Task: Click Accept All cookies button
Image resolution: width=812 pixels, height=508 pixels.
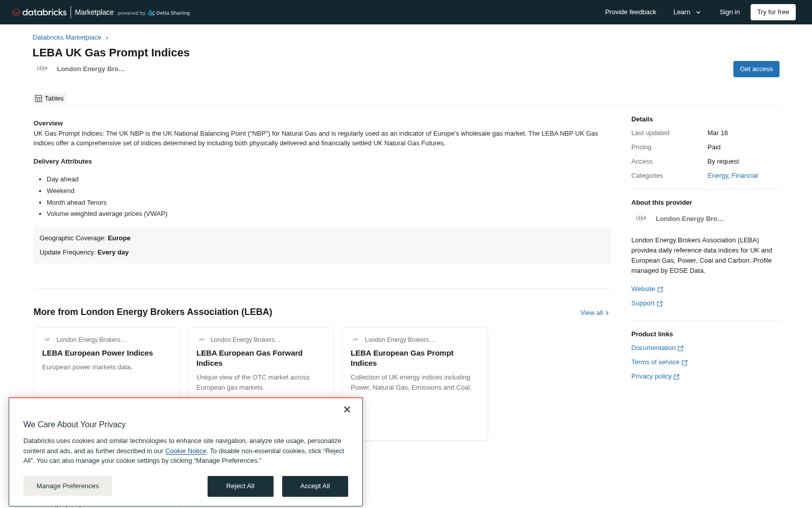Action: [315, 486]
